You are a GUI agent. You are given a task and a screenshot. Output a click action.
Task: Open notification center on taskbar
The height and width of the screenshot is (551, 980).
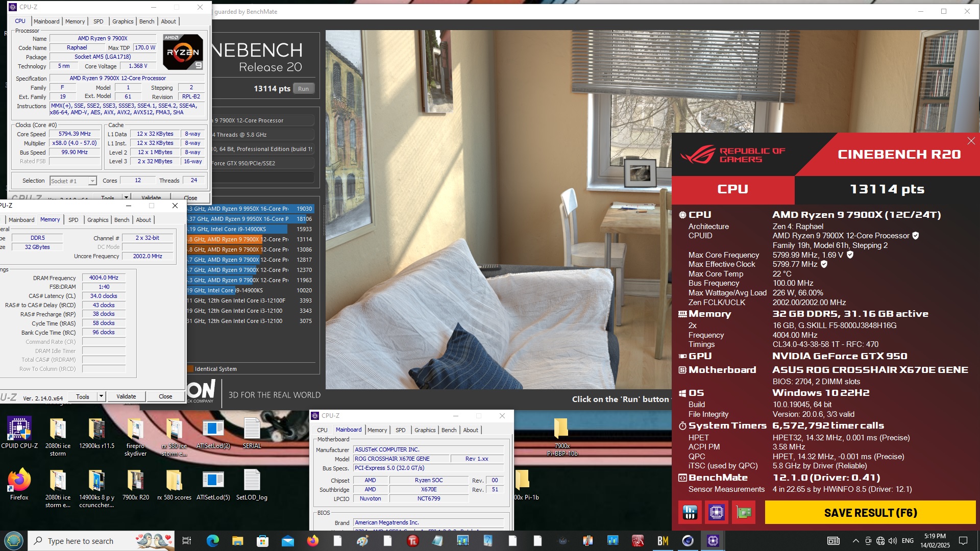click(x=963, y=541)
